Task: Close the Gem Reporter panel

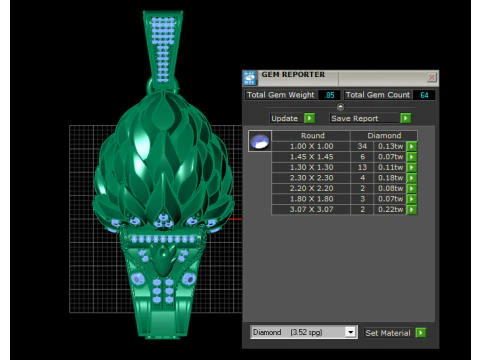Action: [431, 77]
